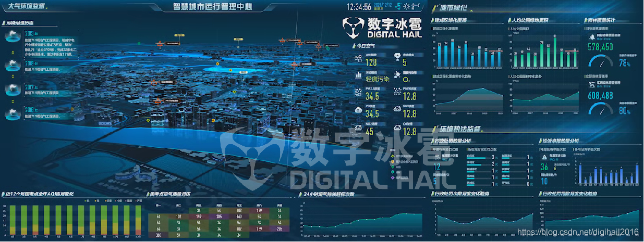Click the AQI value 128
The height and width of the screenshot is (242, 644).
tap(371, 62)
